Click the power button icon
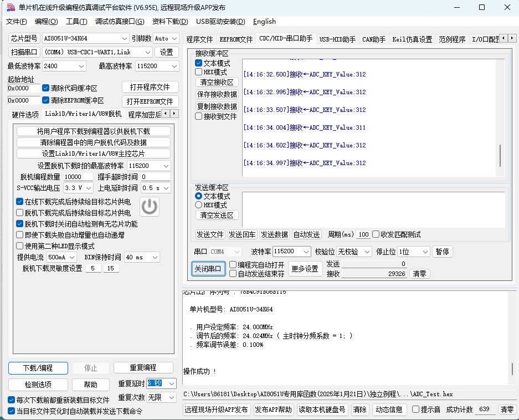 [x=150, y=207]
